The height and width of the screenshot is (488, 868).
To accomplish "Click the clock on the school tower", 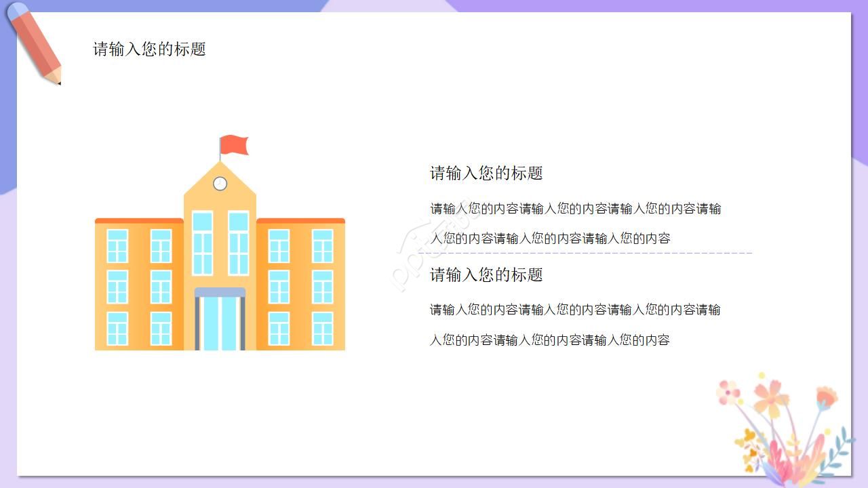I will [x=219, y=182].
